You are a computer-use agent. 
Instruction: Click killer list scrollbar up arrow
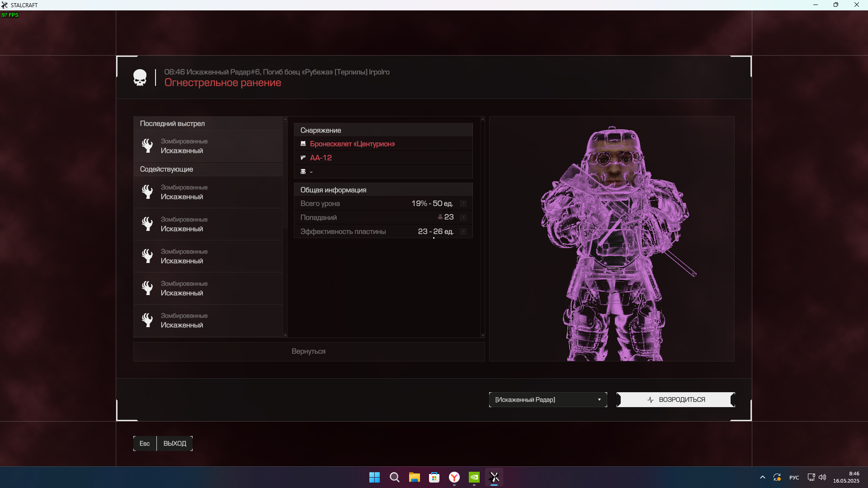coord(285,119)
